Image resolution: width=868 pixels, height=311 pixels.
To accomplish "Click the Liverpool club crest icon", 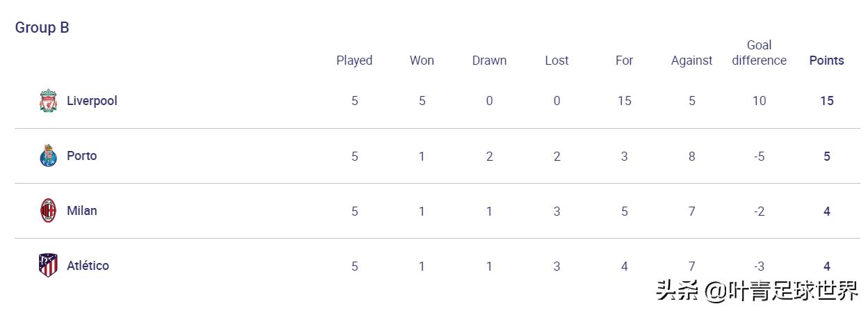I will [x=48, y=101].
